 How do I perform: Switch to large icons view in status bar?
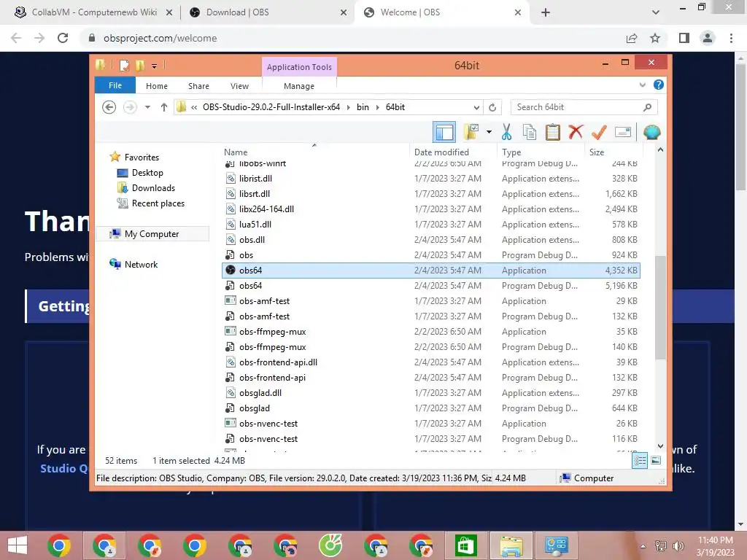(656, 460)
